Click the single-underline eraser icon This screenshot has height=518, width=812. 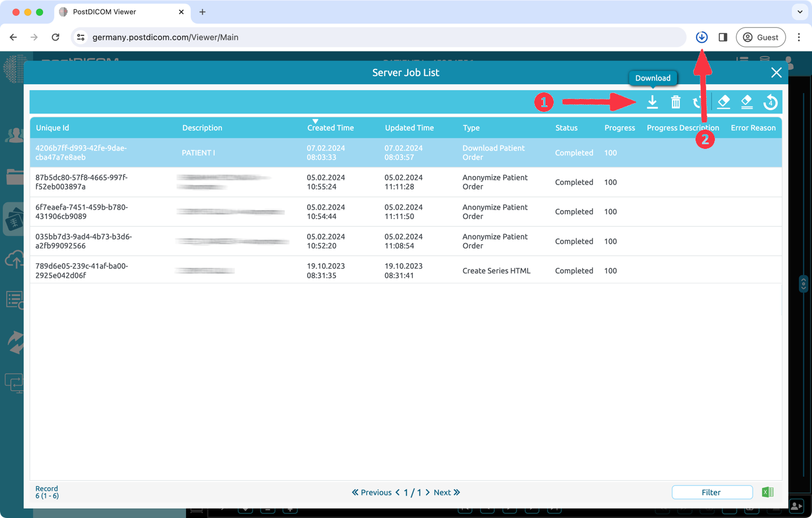point(724,102)
